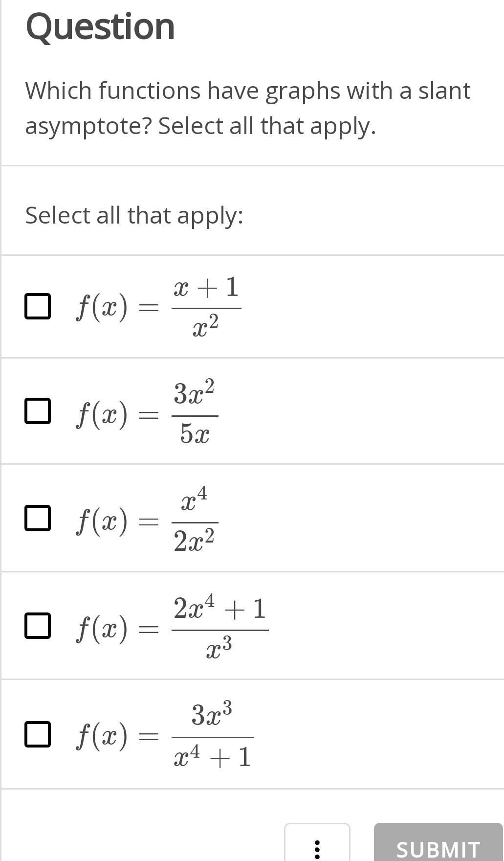Click the (2x⁴+1)/x³ formula text
Screen dimensions: 504x861
(171, 626)
